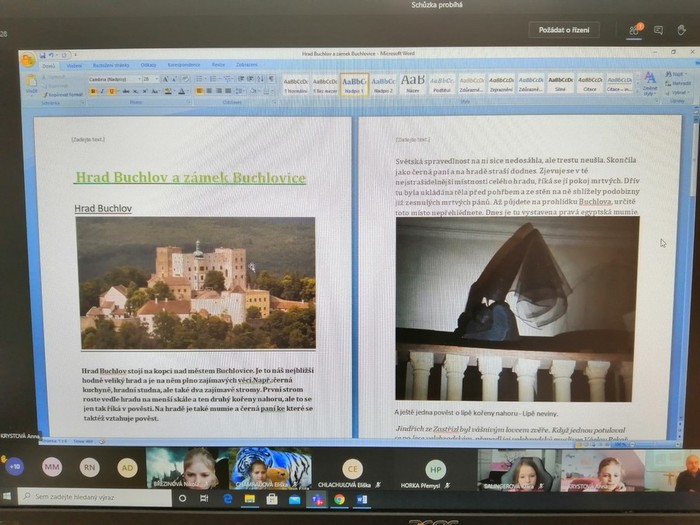Viewport: 700px width, 525px height.
Task: Apply the Název title style
Action: [412, 84]
